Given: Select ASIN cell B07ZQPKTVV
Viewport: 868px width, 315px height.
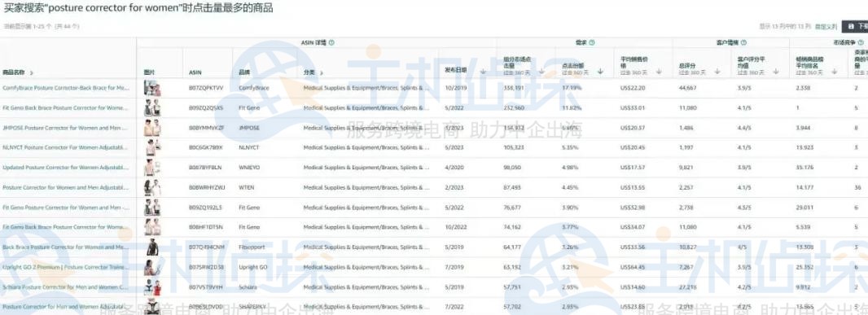Looking at the screenshot, I should tap(206, 88).
